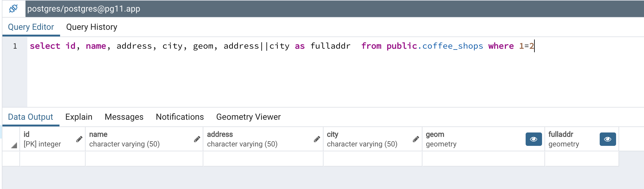Go to the Notifications tab
Image resolution: width=644 pixels, height=189 pixels.
pyautogui.click(x=180, y=117)
